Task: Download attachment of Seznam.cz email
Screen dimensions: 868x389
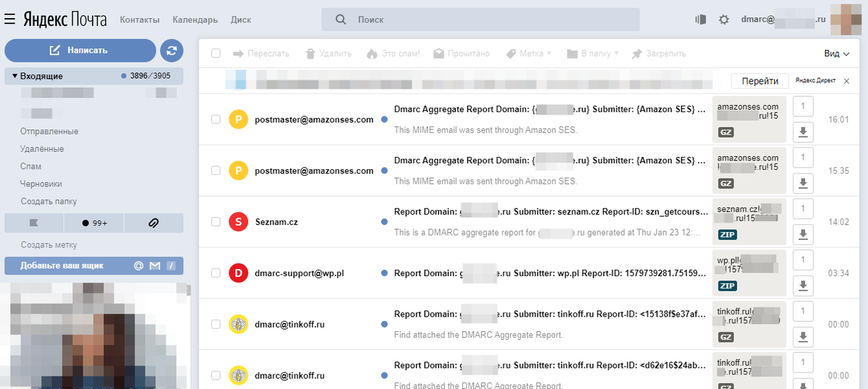Action: point(803,234)
